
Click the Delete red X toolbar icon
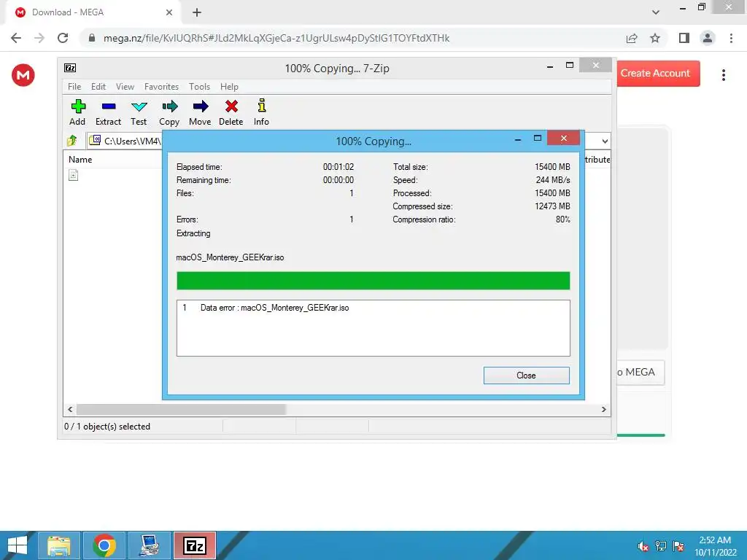click(x=231, y=112)
